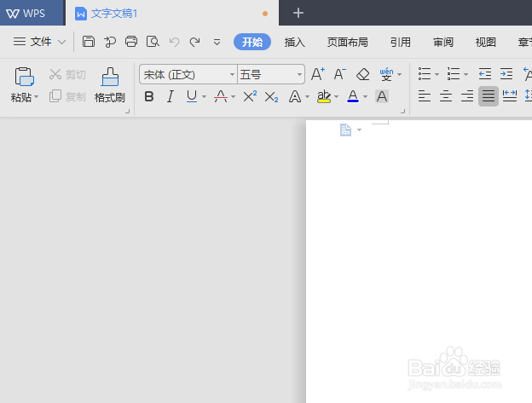The image size is (532, 403).
Task: Click the Save icon in quick toolbar
Action: click(x=89, y=42)
